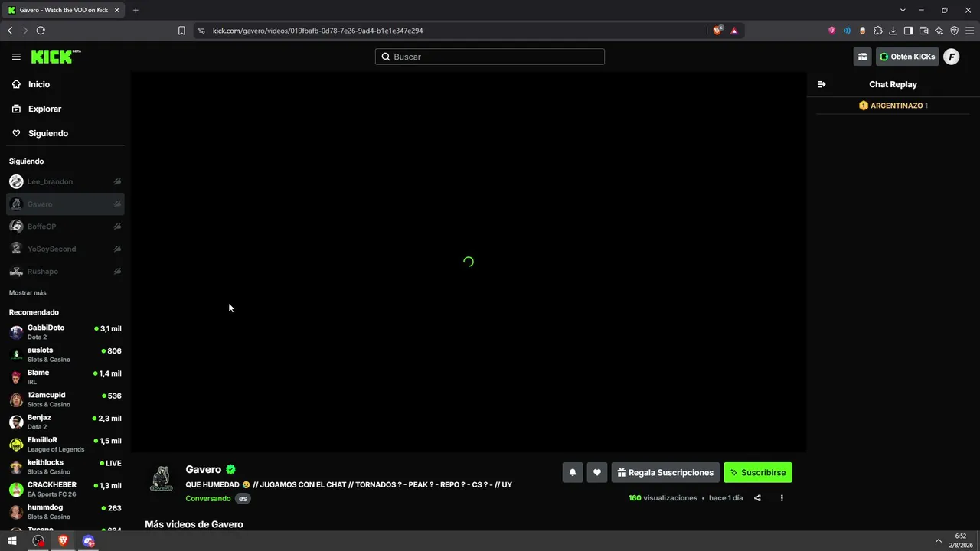Open the three-dot video options menu
980x551 pixels.
tap(782, 498)
